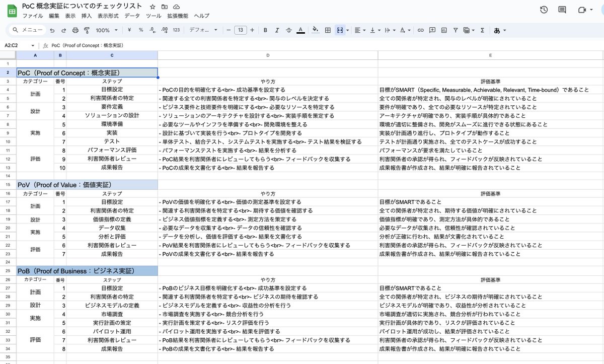Toggle create a filter

[x=456, y=30]
